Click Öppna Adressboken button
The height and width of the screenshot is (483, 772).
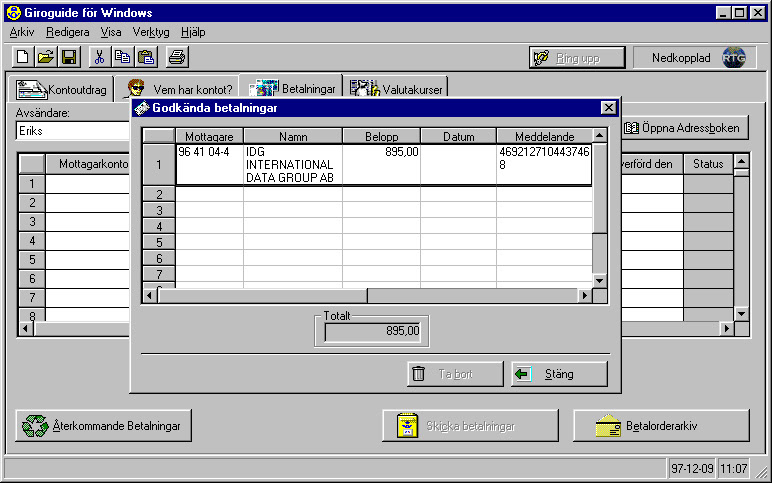pyautogui.click(x=683, y=128)
